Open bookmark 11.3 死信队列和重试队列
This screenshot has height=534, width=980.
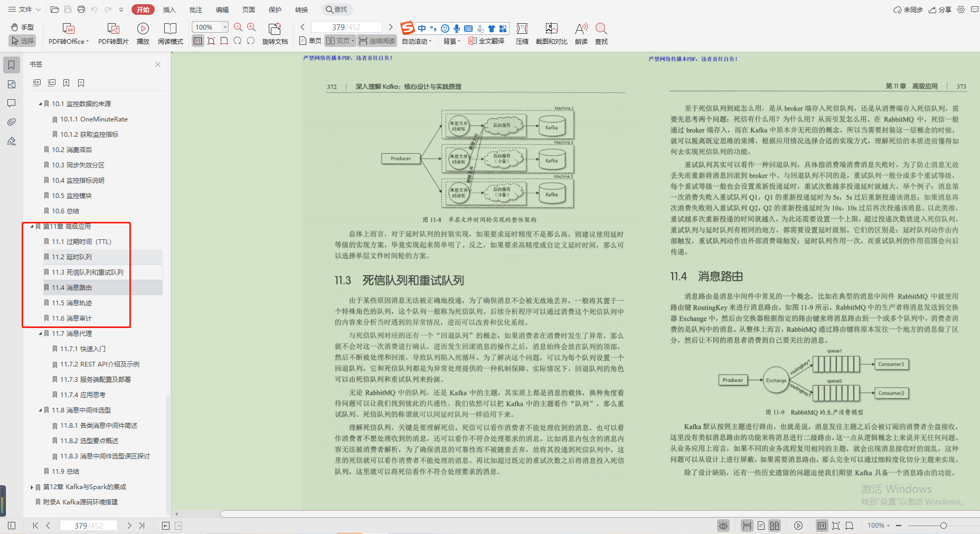pos(88,272)
